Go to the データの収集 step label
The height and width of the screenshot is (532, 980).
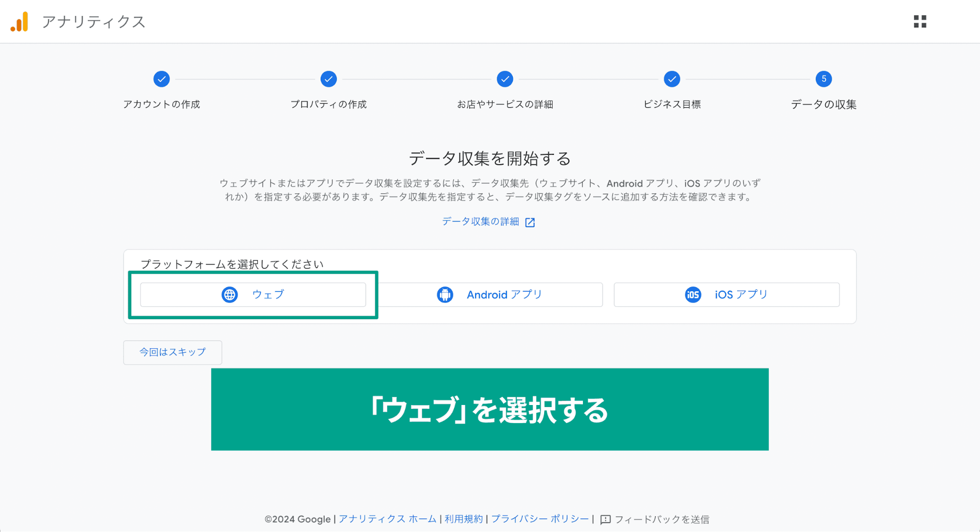pos(824,104)
